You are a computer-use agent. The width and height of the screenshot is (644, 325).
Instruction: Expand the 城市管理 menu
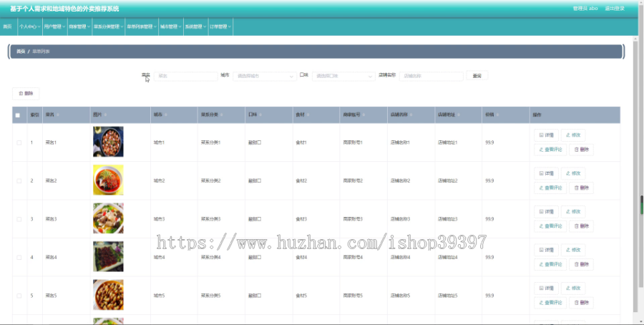(x=171, y=26)
